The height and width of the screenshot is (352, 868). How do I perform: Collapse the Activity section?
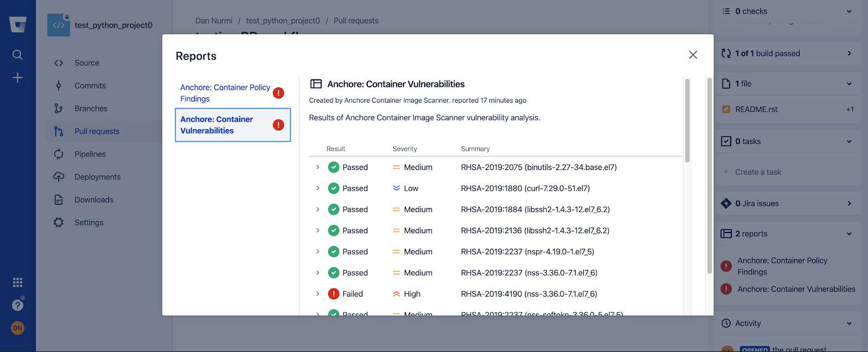(849, 324)
